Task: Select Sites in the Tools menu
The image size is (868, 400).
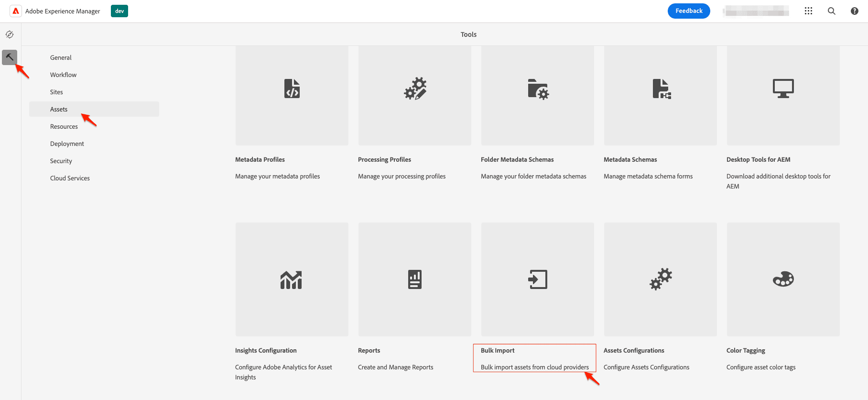Action: [94, 92]
